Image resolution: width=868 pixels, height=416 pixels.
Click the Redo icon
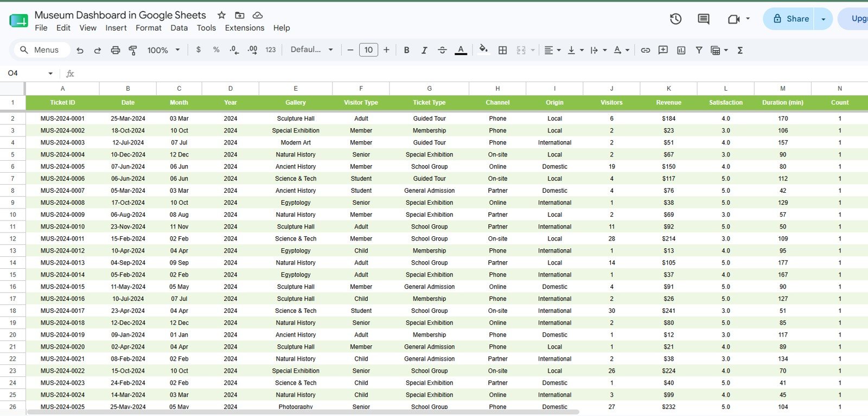[x=98, y=50]
